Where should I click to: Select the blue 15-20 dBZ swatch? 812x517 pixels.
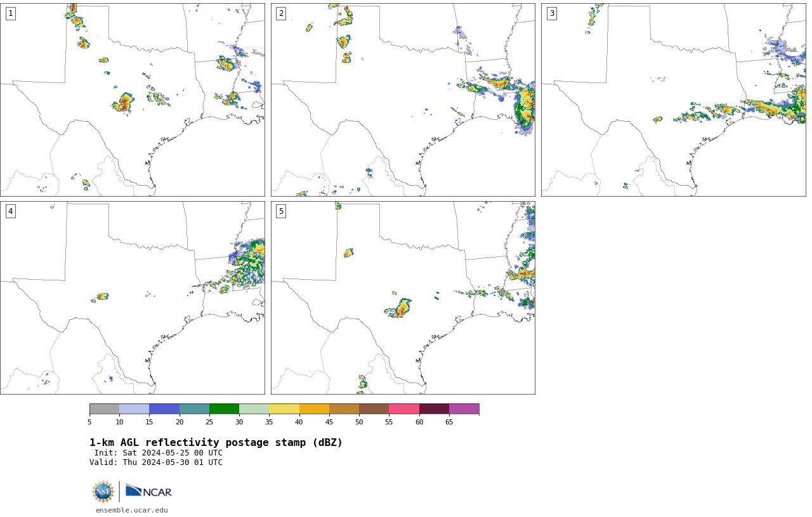(164, 409)
